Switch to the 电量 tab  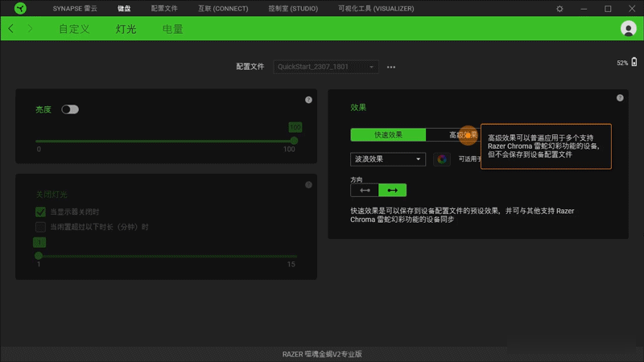pyautogui.click(x=172, y=29)
